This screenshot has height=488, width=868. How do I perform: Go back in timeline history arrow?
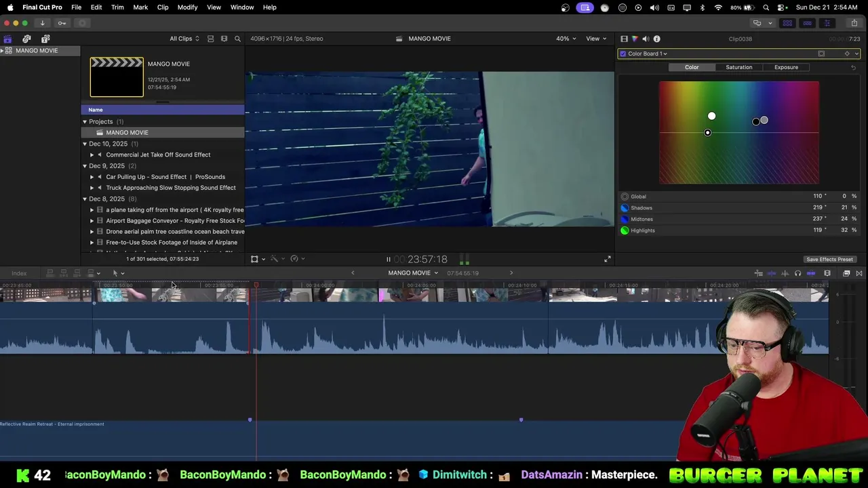click(x=353, y=273)
